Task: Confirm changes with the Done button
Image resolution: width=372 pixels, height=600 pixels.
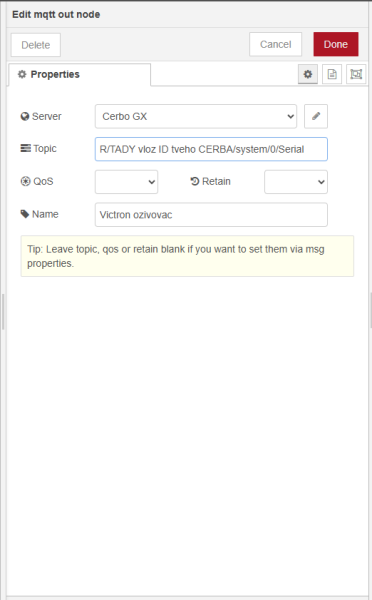Action: click(x=336, y=44)
